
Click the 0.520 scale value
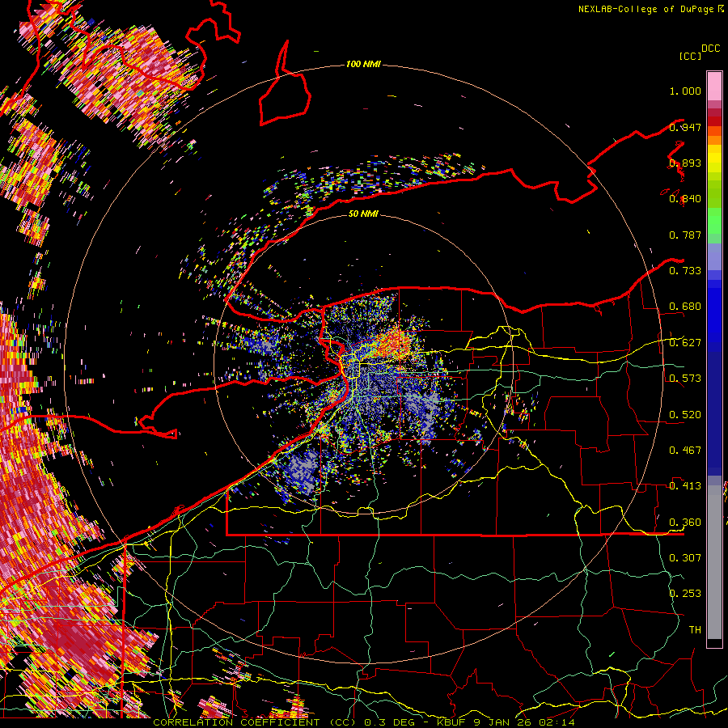pos(685,415)
